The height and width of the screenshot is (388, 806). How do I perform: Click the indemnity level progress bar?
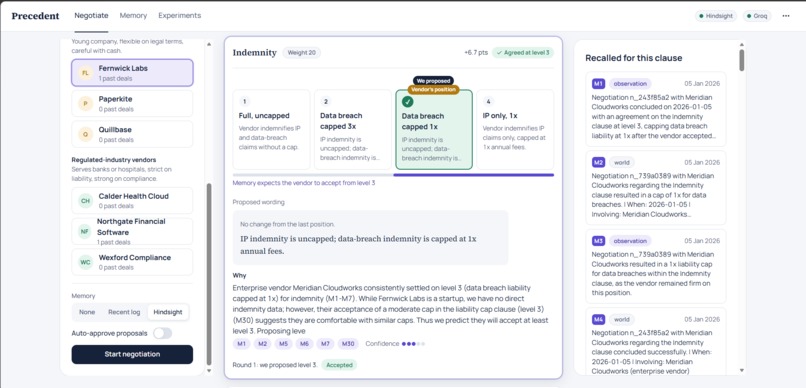point(393,175)
